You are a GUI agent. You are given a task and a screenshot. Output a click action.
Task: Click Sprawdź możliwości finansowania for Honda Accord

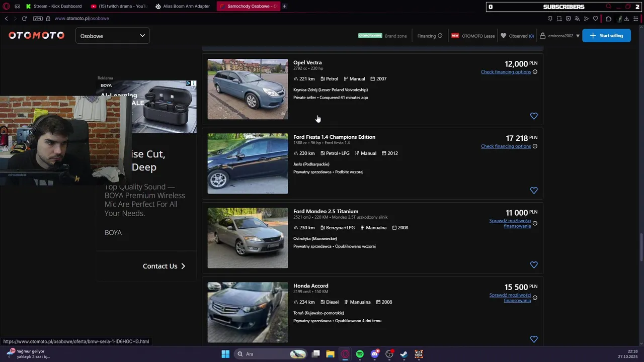point(510,298)
